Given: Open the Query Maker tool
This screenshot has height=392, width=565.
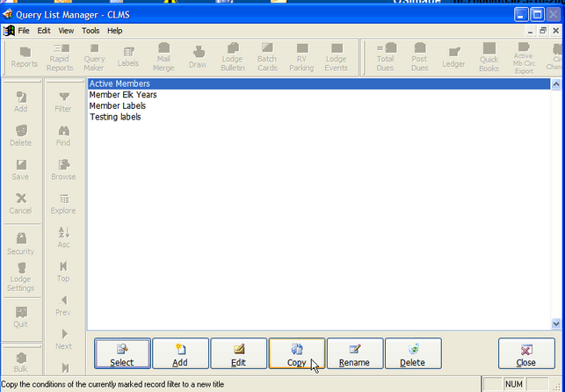Looking at the screenshot, I should click(x=94, y=57).
